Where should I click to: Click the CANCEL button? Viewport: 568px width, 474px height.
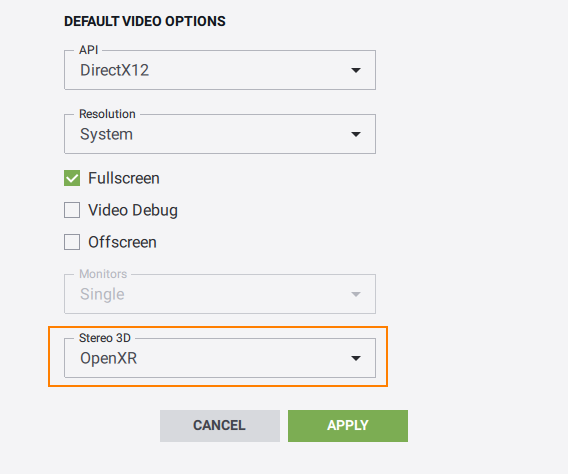220,425
